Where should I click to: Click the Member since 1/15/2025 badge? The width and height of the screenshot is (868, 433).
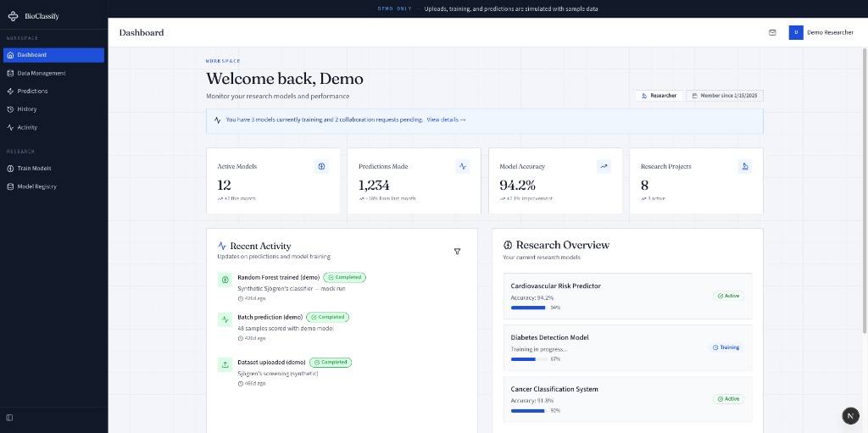(725, 96)
